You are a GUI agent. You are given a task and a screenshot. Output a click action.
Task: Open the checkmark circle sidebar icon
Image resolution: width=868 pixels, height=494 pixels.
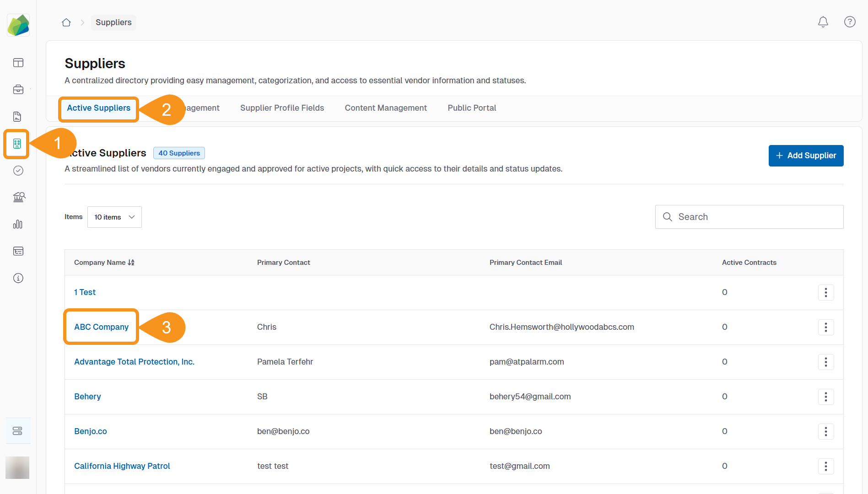(x=18, y=171)
